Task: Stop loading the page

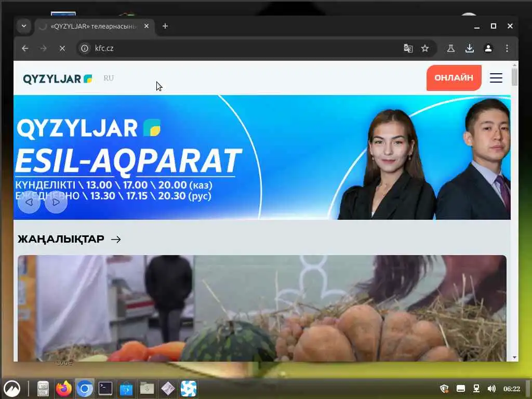Action: [62, 48]
